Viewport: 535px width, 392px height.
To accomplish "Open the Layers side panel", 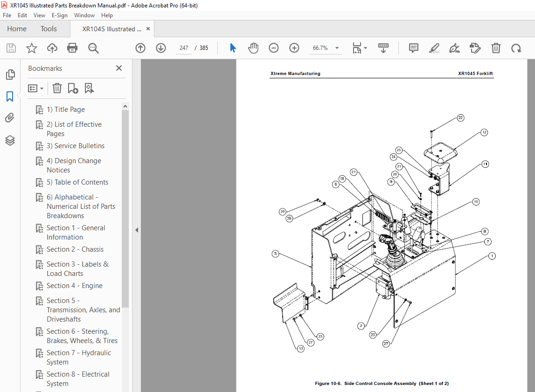I will click(x=10, y=140).
